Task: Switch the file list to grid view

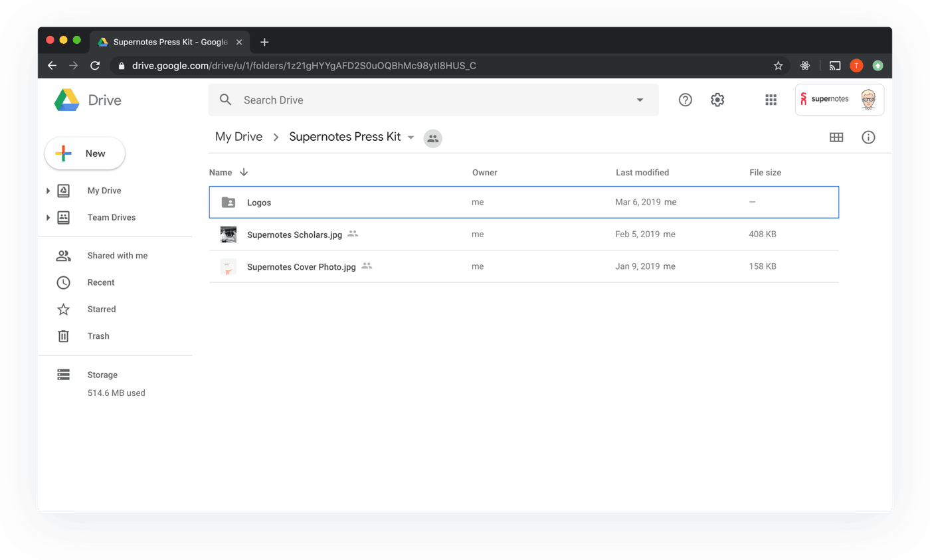Action: [x=836, y=138]
